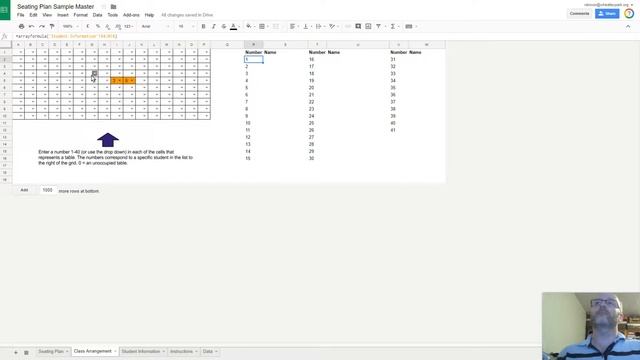Image resolution: width=640 pixels, height=360 pixels.
Task: Select the cell with number 41
Action: pos(398,130)
